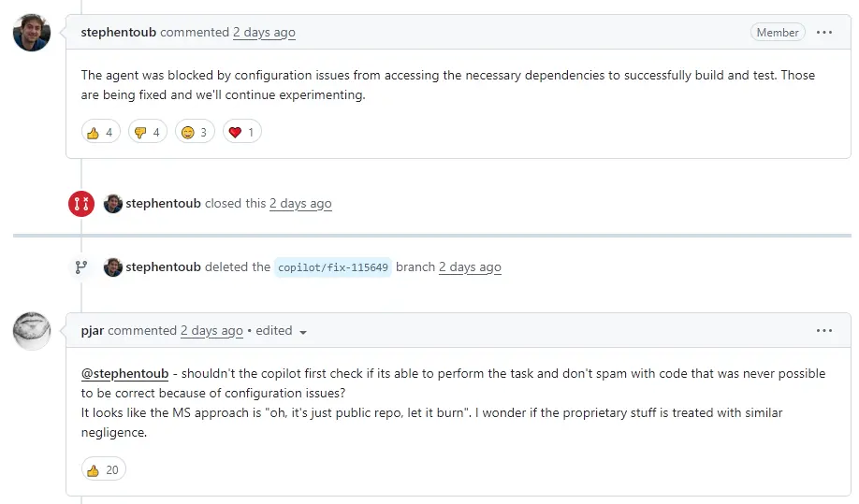Toggle thumbs up reaction on stephentoub's comment

pyautogui.click(x=101, y=132)
